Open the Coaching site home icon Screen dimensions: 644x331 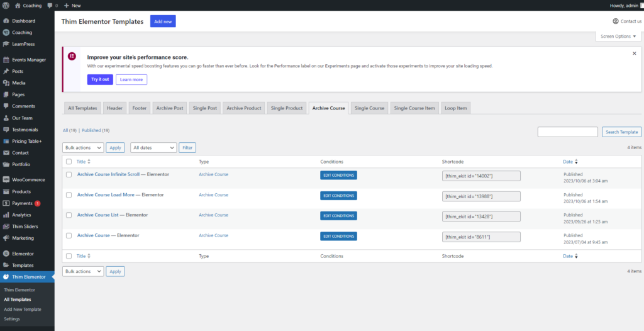[18, 6]
